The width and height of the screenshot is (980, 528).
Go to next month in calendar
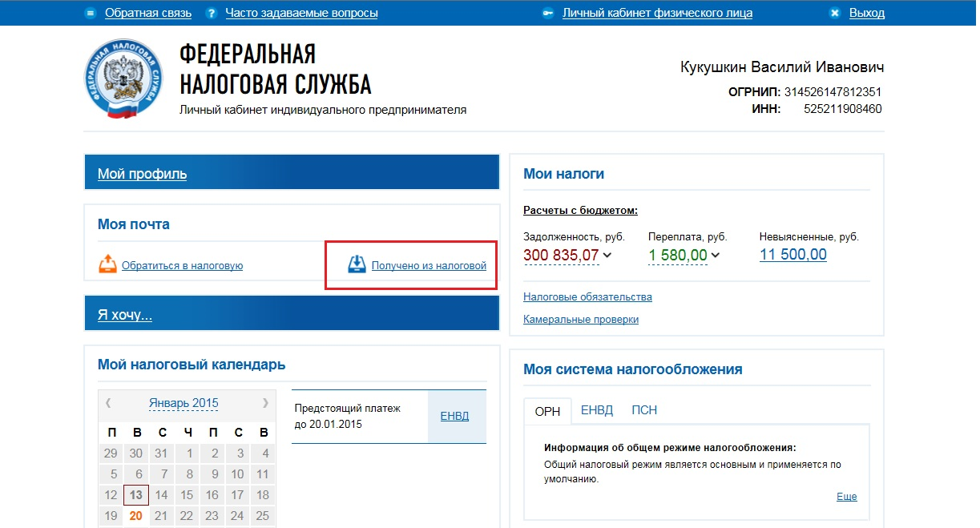point(266,403)
